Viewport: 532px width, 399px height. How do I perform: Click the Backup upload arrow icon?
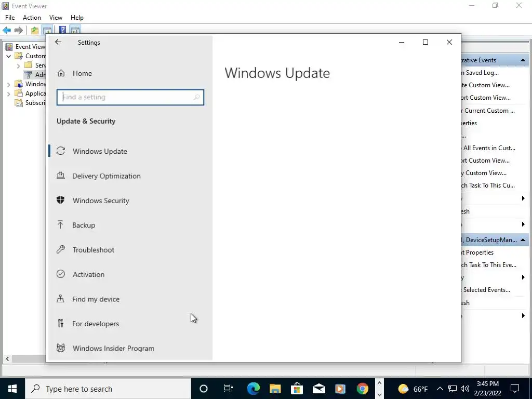click(60, 224)
